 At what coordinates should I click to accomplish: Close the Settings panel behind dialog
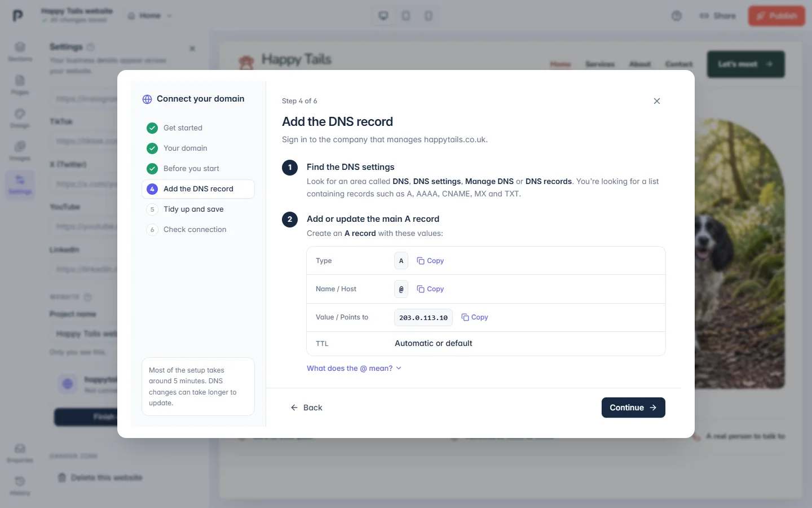click(192, 49)
